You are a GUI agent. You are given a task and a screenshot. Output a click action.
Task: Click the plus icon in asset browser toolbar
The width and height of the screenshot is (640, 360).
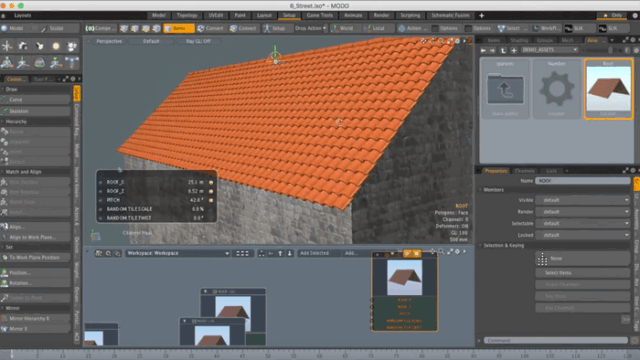[514, 50]
